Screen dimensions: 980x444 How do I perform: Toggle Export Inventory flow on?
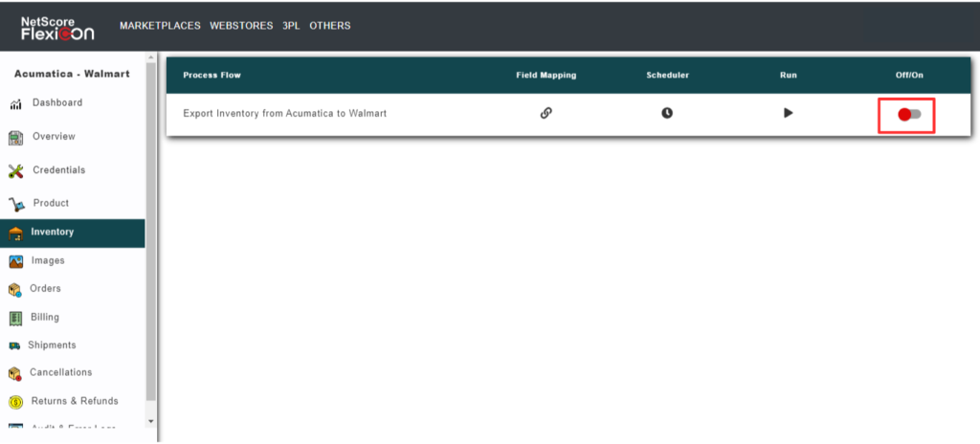click(x=908, y=115)
